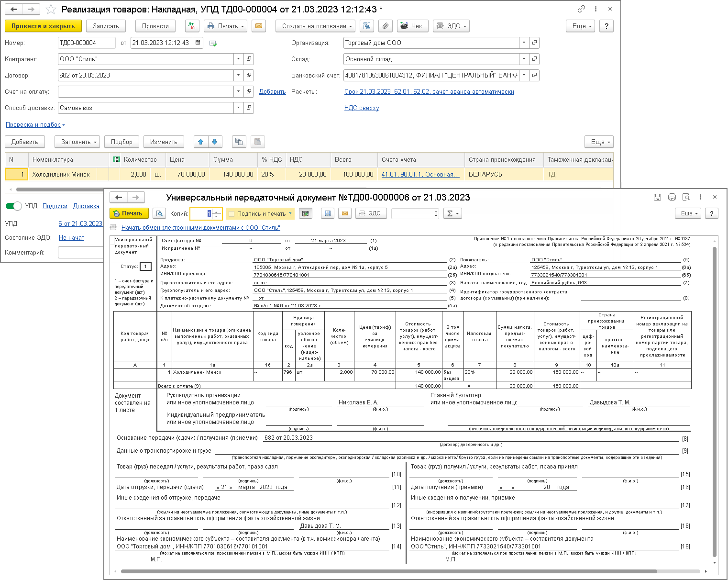Open ООО "Стиль" counterparty card
This screenshot has width=728, height=580.
point(249,59)
